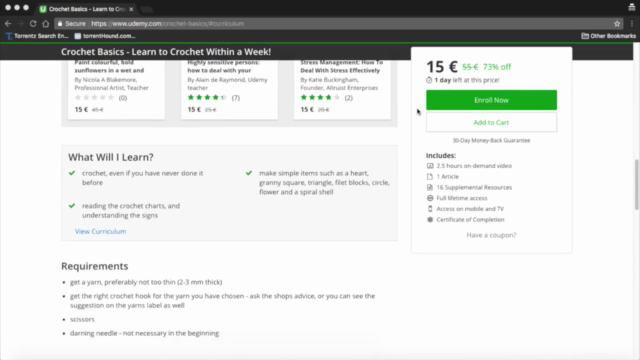Go to browser home icon
Image resolution: width=640 pixels, height=360 pixels.
click(46, 24)
